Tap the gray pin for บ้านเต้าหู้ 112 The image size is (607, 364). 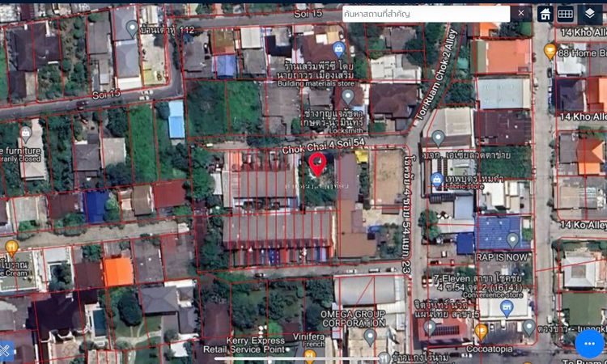[x=132, y=28]
